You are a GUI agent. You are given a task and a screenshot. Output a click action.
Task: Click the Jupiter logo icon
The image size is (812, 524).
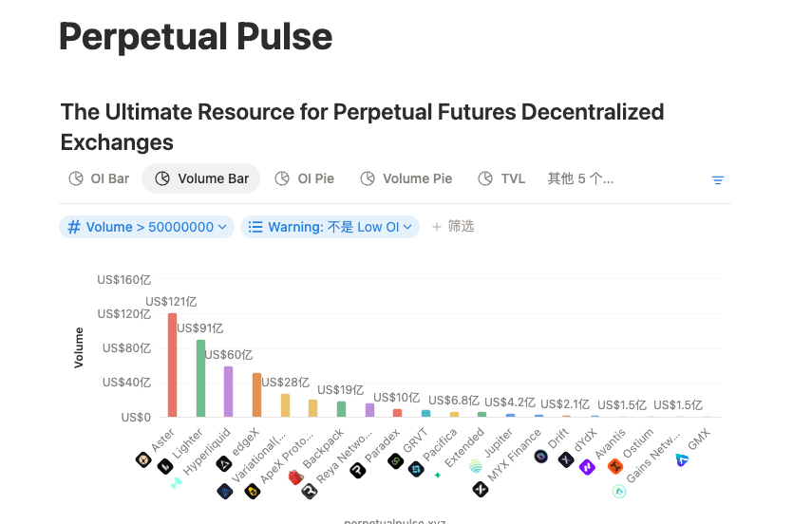tap(476, 465)
